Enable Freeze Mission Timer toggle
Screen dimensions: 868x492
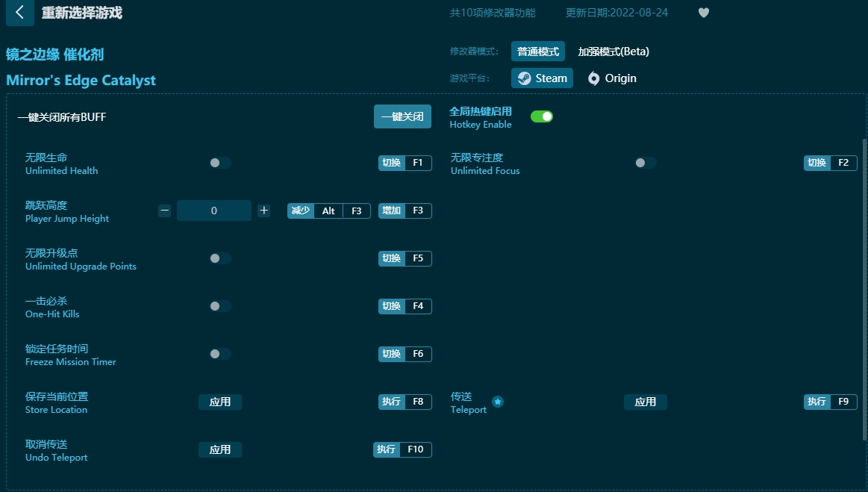pyautogui.click(x=219, y=353)
